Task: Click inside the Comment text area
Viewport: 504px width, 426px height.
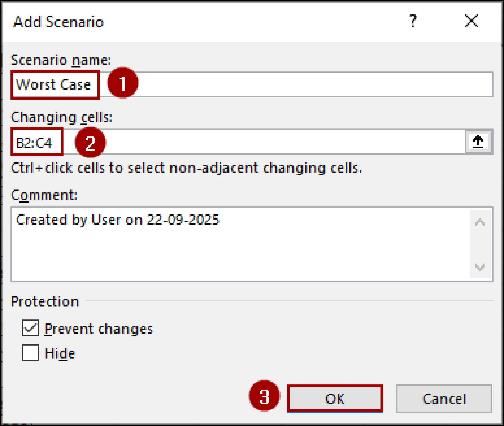Action: pos(241,244)
